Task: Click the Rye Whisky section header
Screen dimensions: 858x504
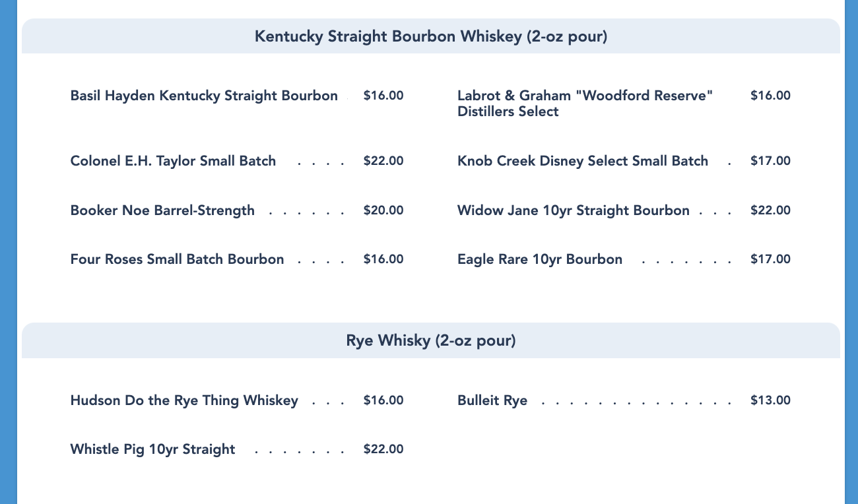Action: pos(430,340)
